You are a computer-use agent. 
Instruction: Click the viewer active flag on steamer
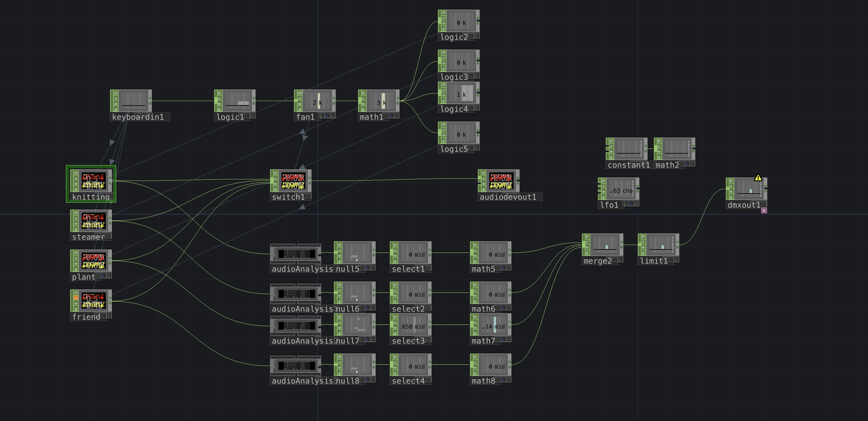[x=76, y=212]
